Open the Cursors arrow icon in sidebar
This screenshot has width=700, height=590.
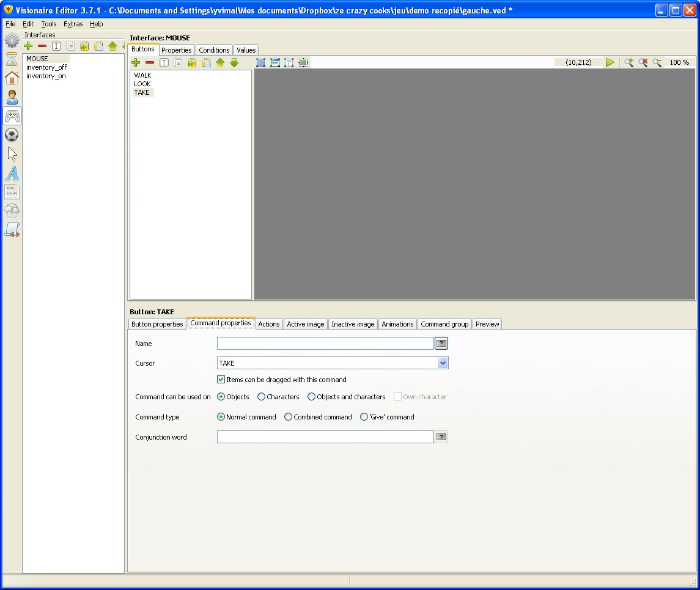click(x=12, y=154)
